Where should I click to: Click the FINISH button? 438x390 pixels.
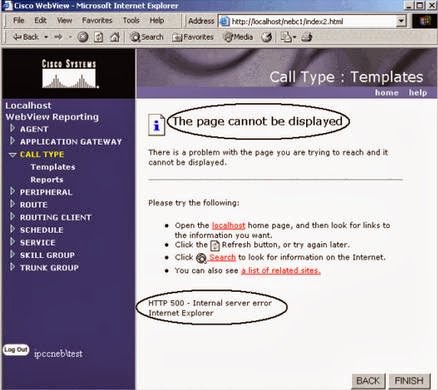click(409, 381)
